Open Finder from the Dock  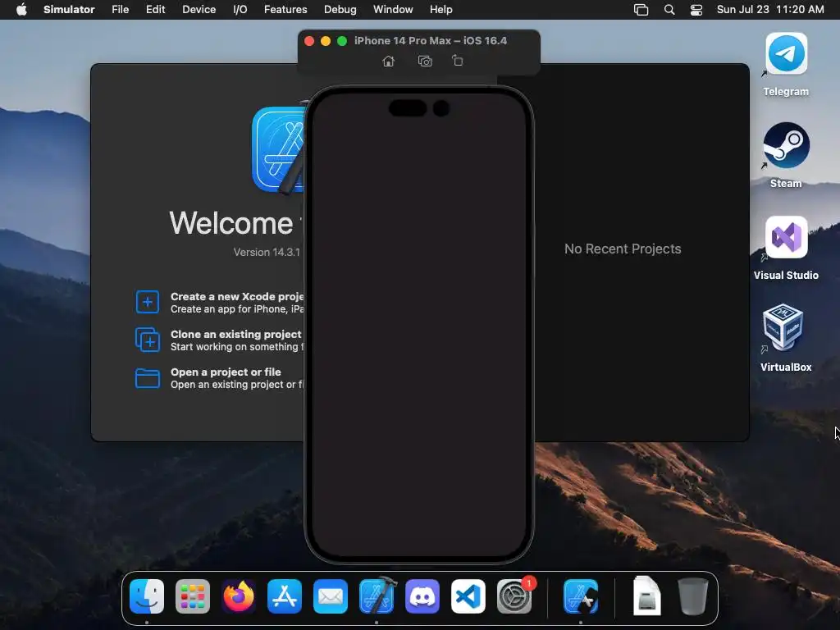tap(147, 596)
